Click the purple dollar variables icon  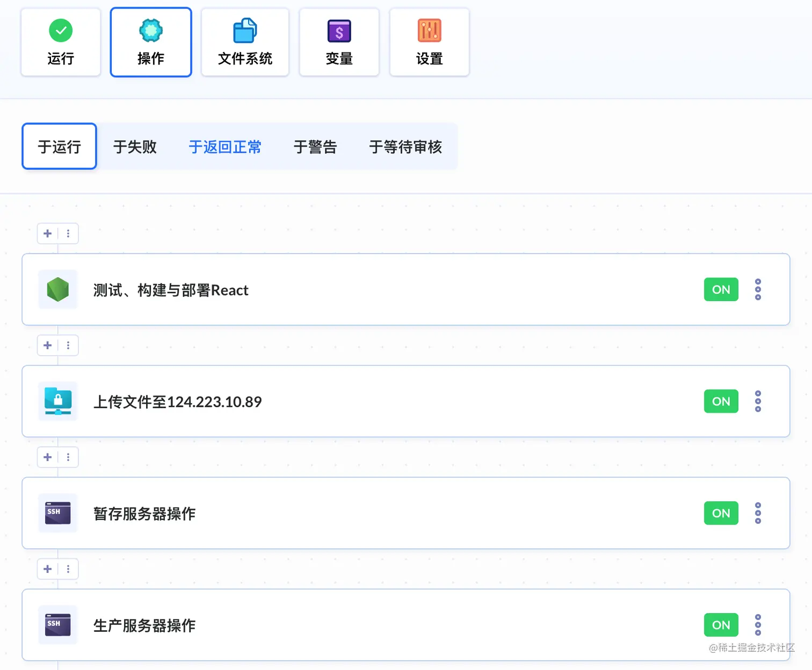(339, 31)
